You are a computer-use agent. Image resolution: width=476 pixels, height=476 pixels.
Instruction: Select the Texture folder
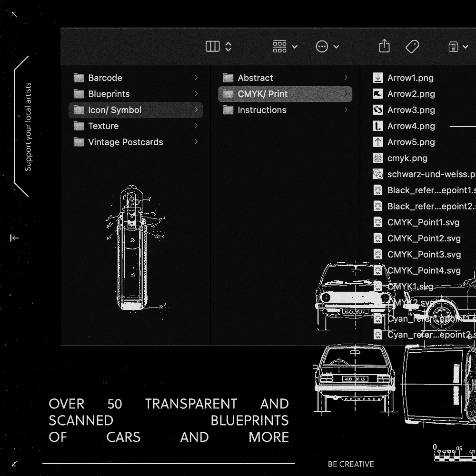tap(103, 126)
